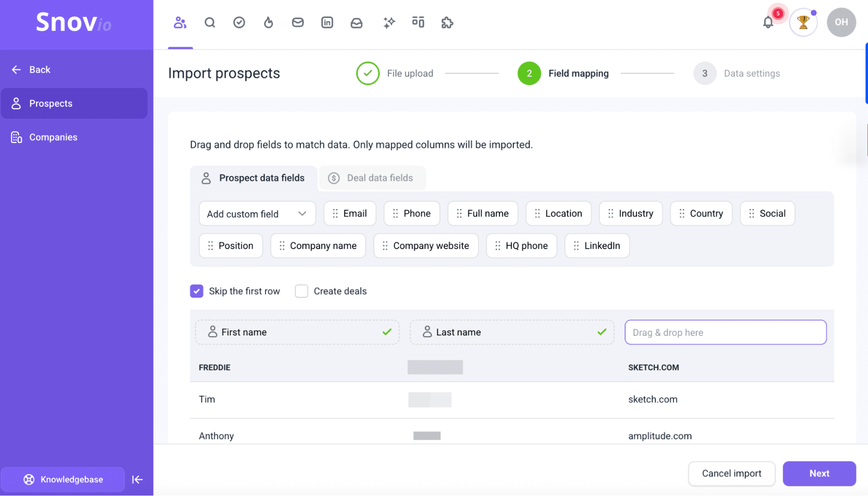Viewport: 868px width, 496px height.
Task: Click the trophy achievements icon
Action: click(803, 23)
